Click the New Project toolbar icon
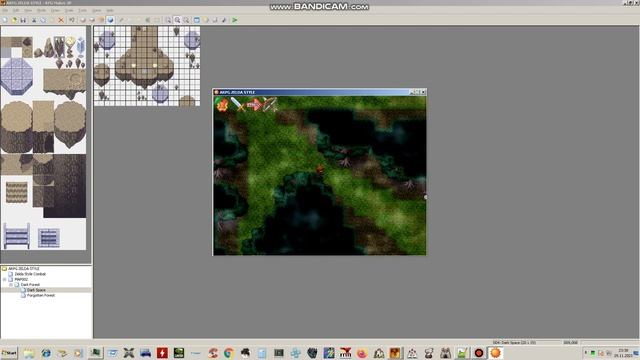This screenshot has width=640, height=360. (x=4, y=20)
